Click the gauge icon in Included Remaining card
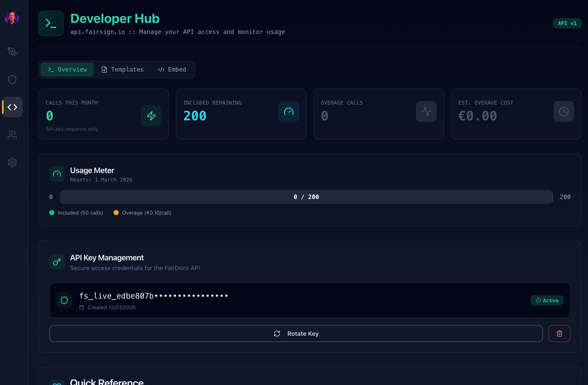Image resolution: width=588 pixels, height=385 pixels. pyautogui.click(x=289, y=111)
